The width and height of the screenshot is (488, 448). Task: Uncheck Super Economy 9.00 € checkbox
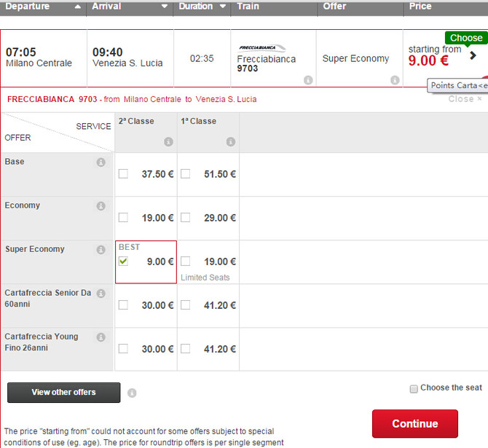coord(123,262)
